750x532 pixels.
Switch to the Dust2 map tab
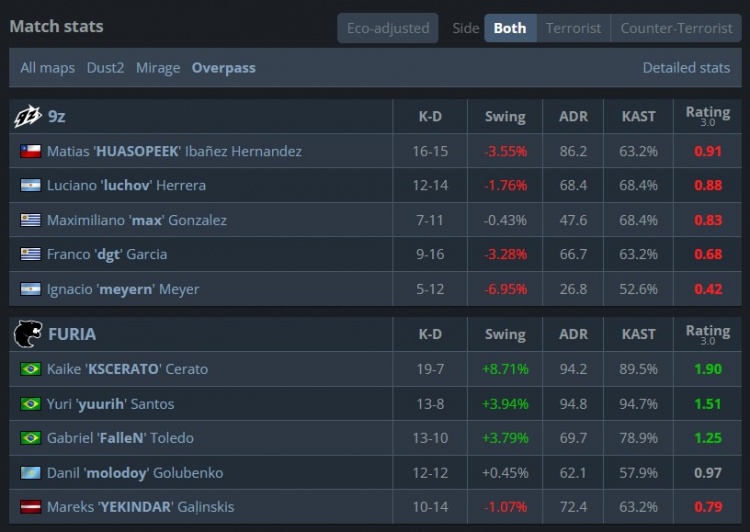tap(105, 68)
